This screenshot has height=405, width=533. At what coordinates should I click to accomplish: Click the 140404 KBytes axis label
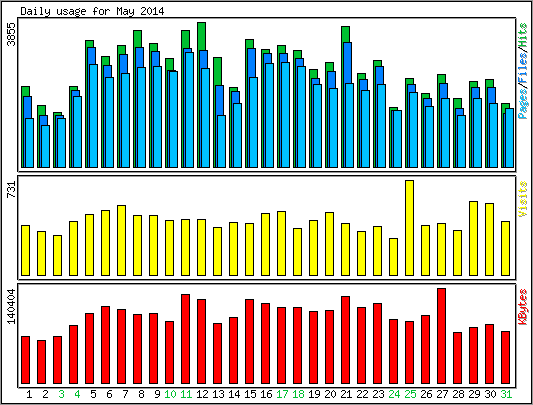tap(12, 306)
